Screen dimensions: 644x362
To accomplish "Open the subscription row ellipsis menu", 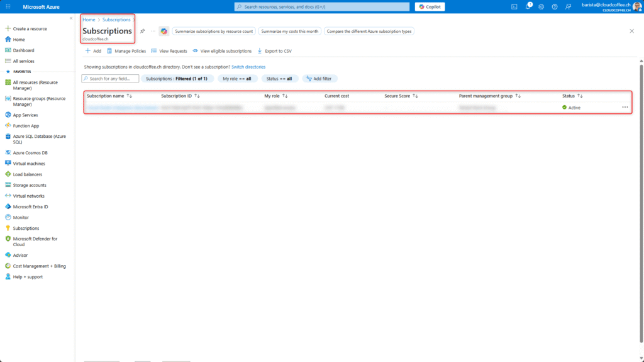I will 625,108.
